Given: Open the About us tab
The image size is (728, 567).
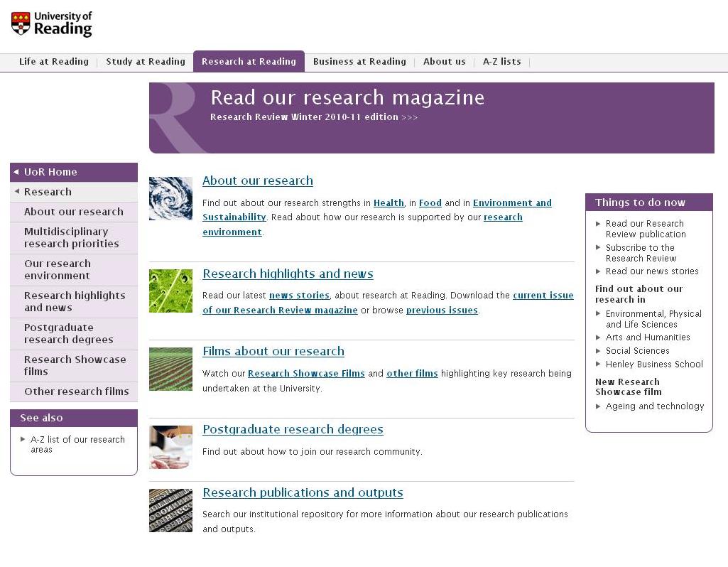Looking at the screenshot, I should tap(445, 61).
